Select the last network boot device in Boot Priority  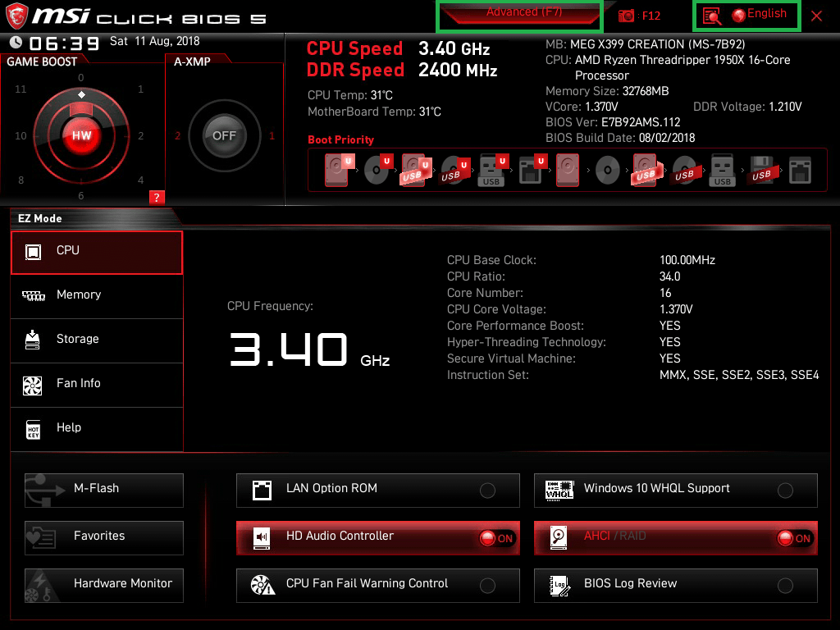click(x=800, y=171)
